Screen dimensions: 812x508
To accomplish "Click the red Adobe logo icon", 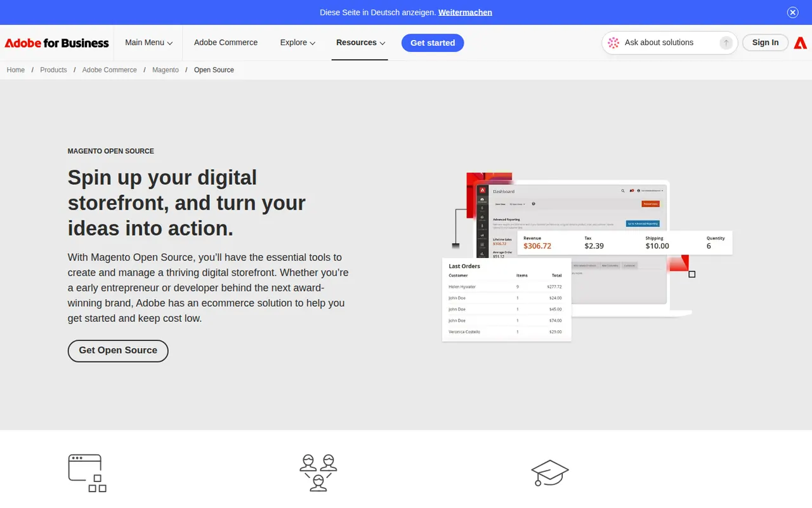I will tap(801, 43).
